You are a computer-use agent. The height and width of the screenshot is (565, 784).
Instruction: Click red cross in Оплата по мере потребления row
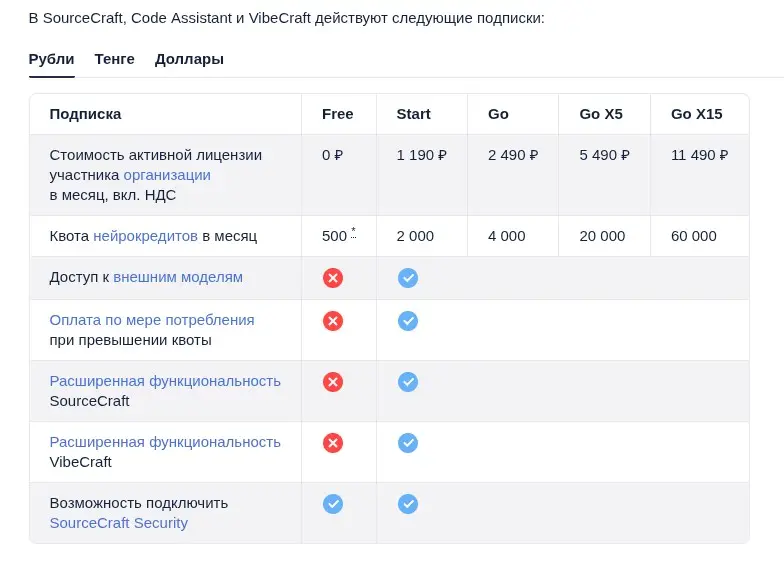333,320
